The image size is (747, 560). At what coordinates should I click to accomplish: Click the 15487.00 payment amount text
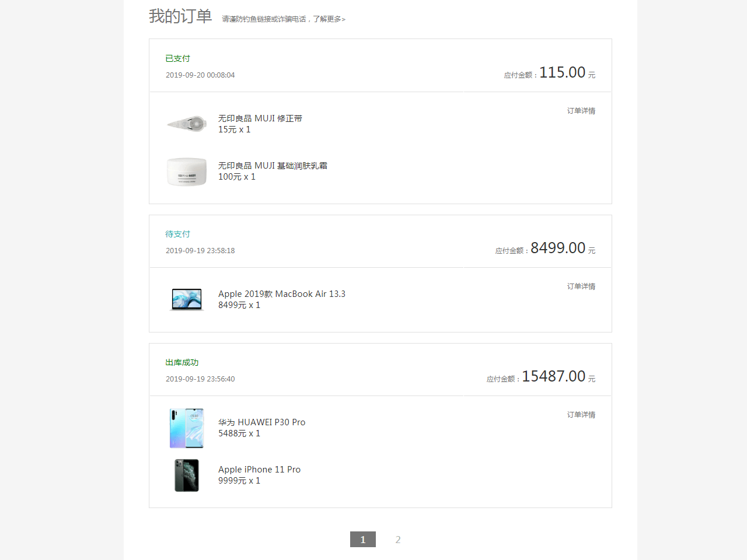[554, 376]
